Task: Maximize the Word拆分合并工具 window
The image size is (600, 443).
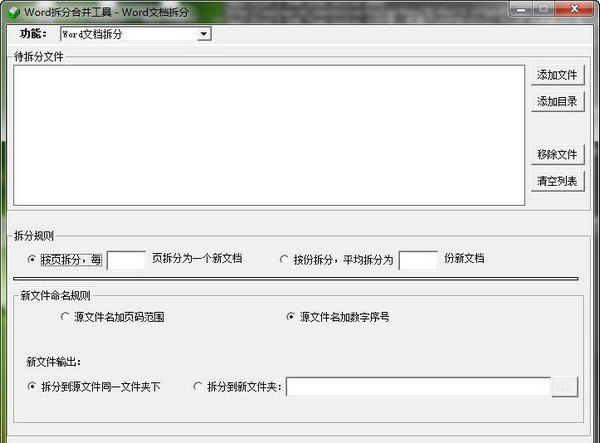Action: click(543, 9)
